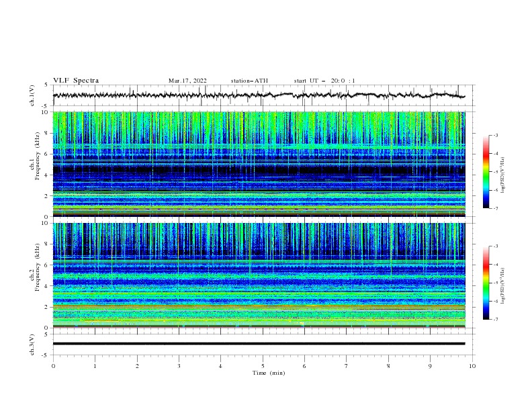Screen dimensions: 532x411
Task: Click the "Time (min)" x-axis label
Action: 269,373
